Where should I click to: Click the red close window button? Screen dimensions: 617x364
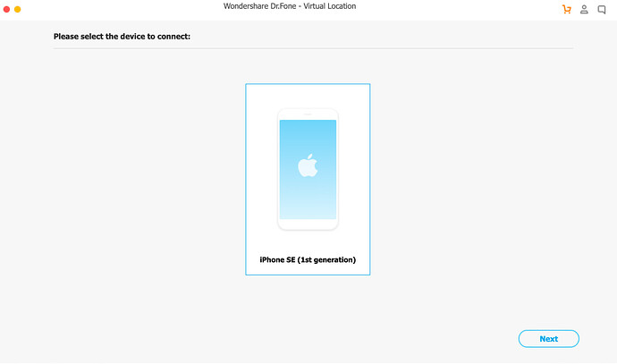6,9
